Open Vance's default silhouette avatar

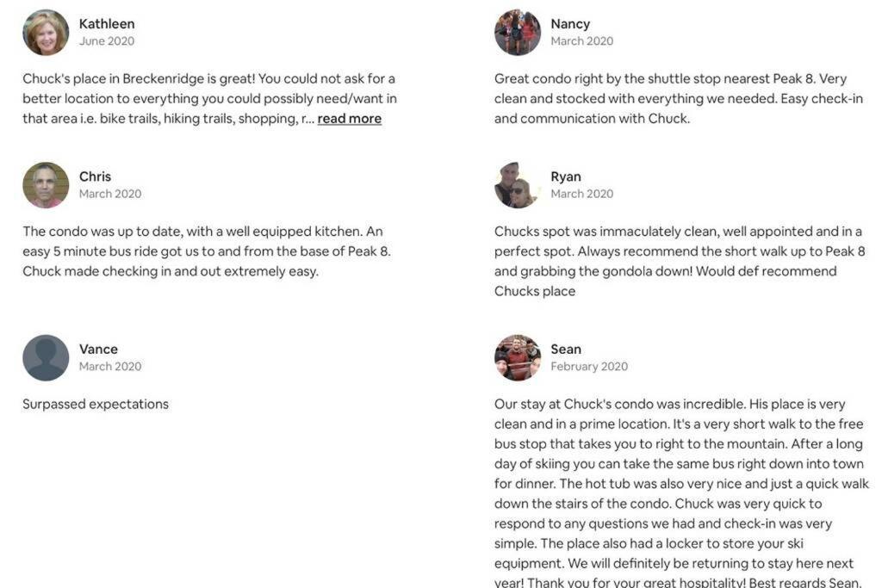46,357
